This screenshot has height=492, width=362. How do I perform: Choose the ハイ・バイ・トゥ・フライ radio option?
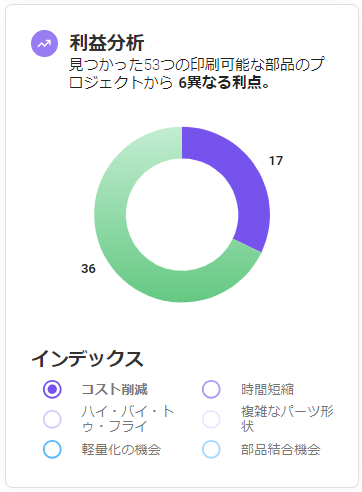(x=52, y=419)
